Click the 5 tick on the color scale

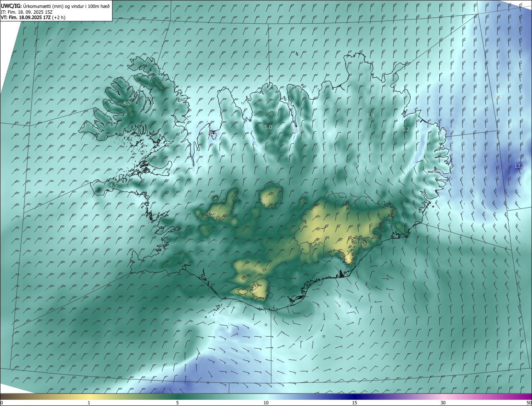177,403
